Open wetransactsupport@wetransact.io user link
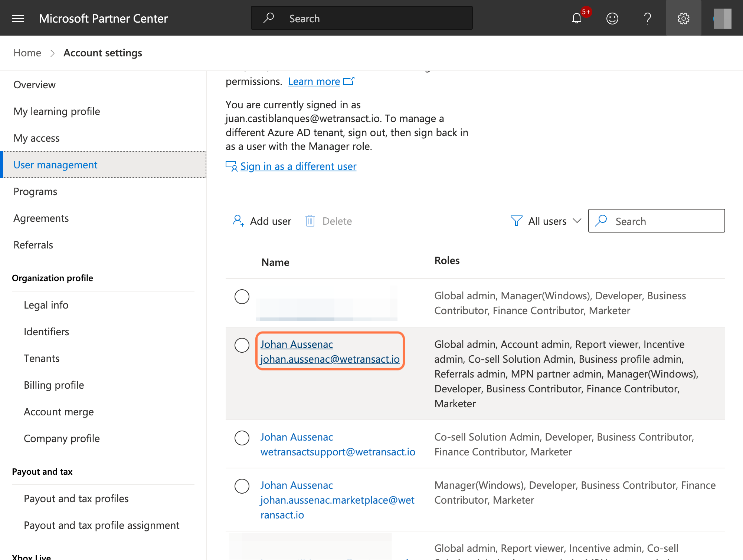Viewport: 743px width, 560px height. [338, 452]
